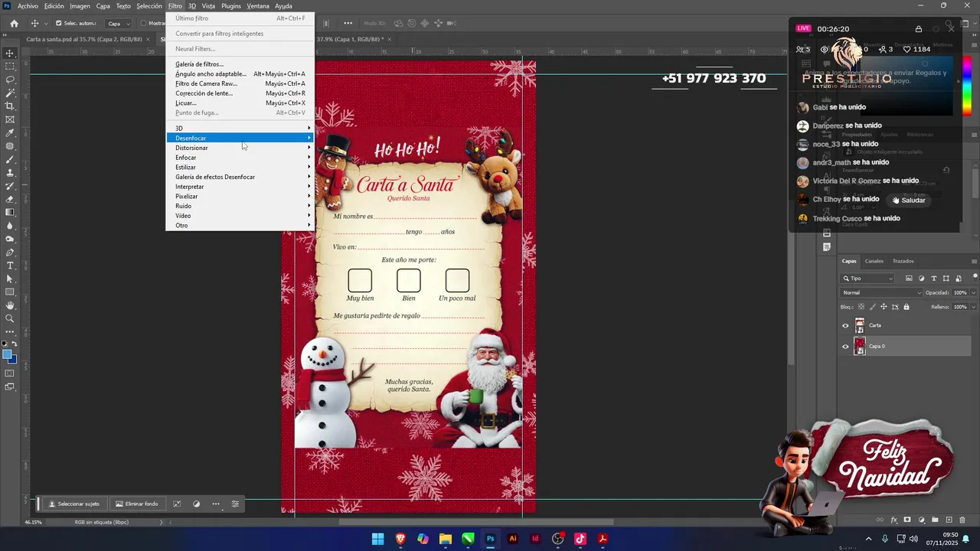
Task: Expand the Estilizar filter submenu
Action: pyautogui.click(x=240, y=167)
